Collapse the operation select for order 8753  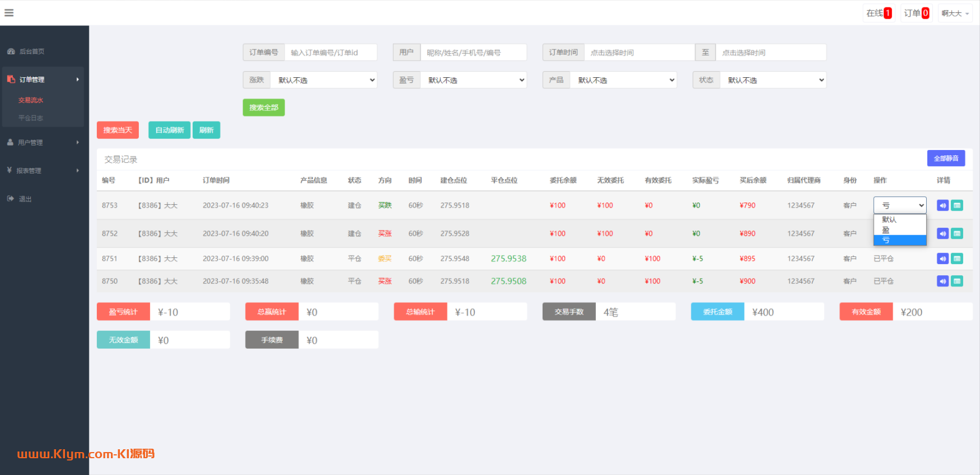pos(900,205)
